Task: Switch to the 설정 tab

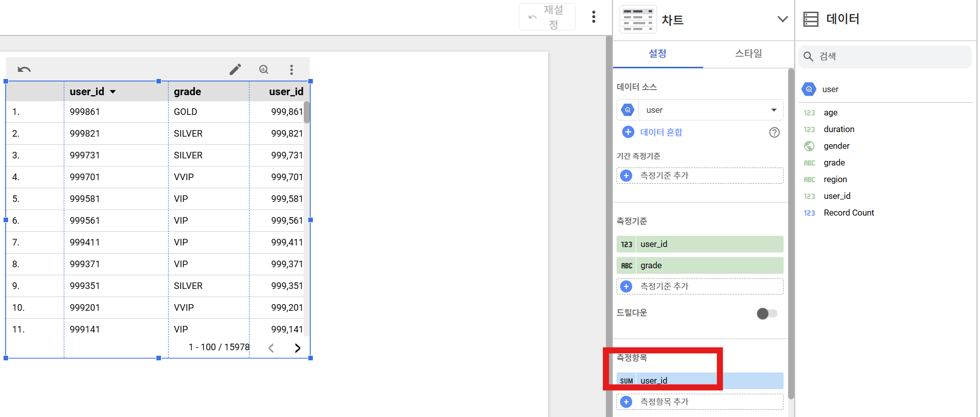Action: click(658, 53)
